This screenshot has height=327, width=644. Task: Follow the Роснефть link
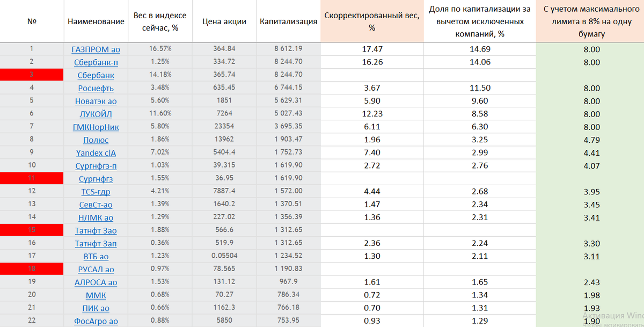pos(96,88)
